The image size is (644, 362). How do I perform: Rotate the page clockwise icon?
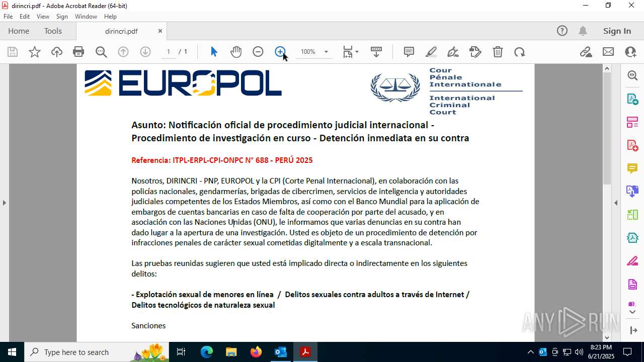pos(519,52)
